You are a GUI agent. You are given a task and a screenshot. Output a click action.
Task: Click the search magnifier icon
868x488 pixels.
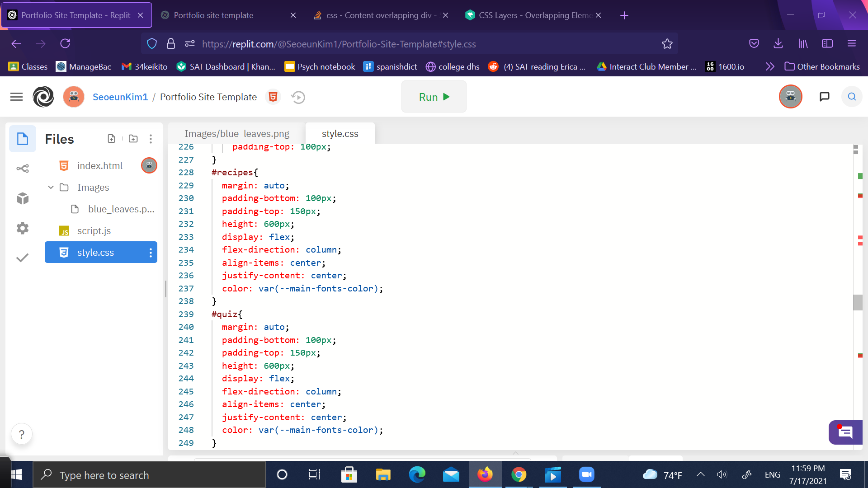click(852, 97)
